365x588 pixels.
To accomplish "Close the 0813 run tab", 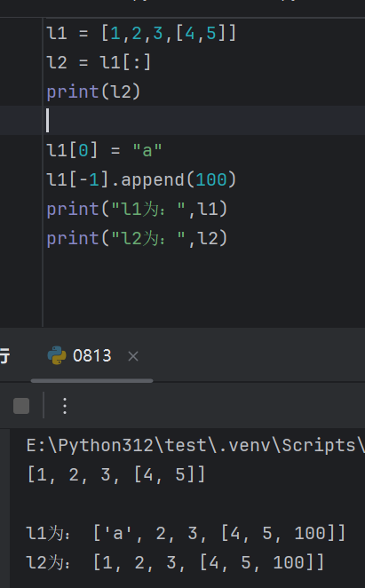I will [133, 356].
